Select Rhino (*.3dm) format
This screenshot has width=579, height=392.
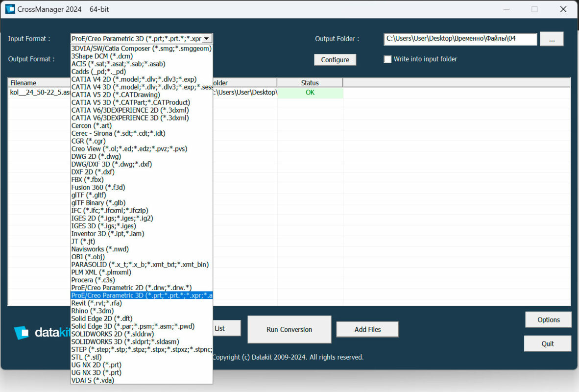[142, 311]
